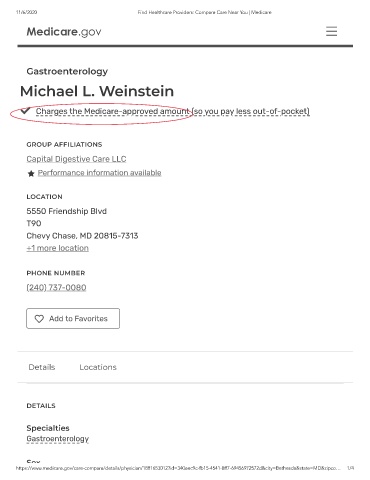Click the heart icon in Add to Favorites
Viewport: 370px width, 480px height.
(x=39, y=319)
